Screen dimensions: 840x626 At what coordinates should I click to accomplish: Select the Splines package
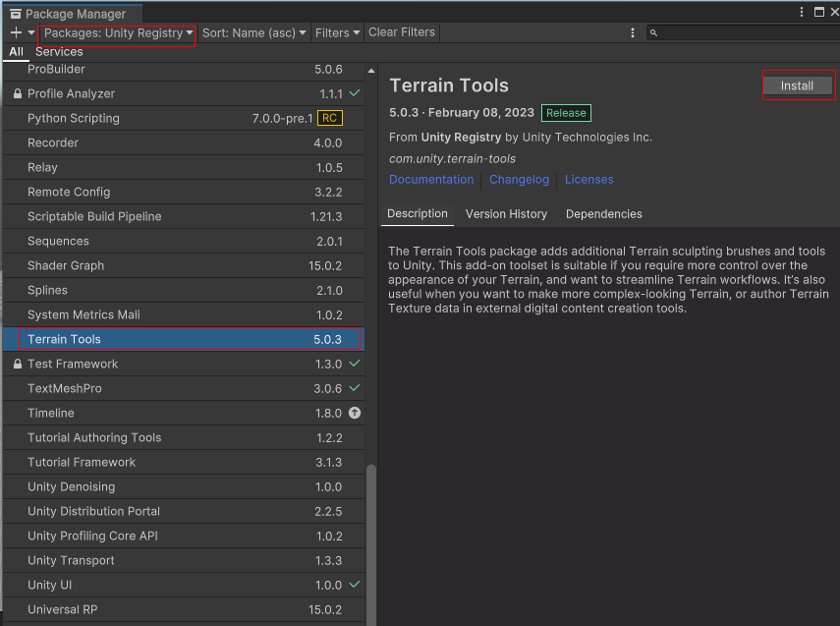coord(184,291)
